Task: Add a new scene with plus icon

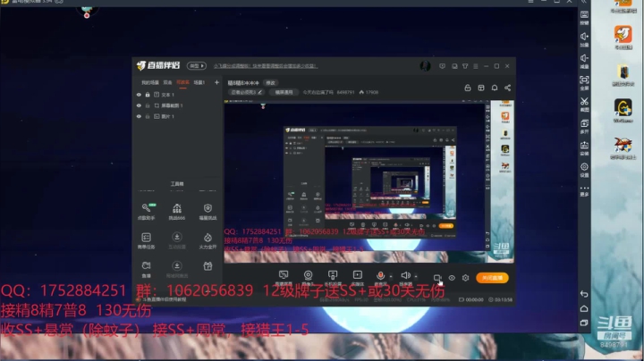Action: tap(216, 82)
